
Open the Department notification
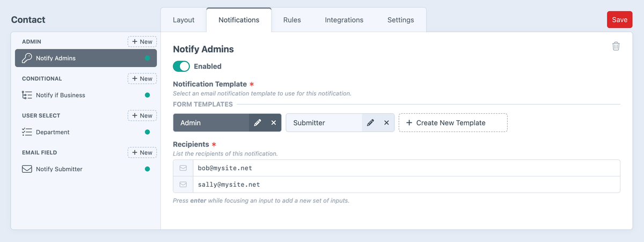(86, 132)
